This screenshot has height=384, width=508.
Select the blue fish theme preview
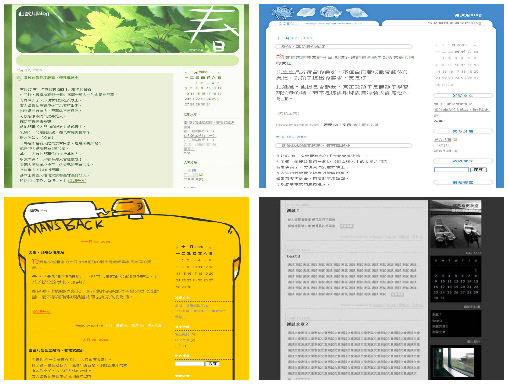tap(381, 96)
